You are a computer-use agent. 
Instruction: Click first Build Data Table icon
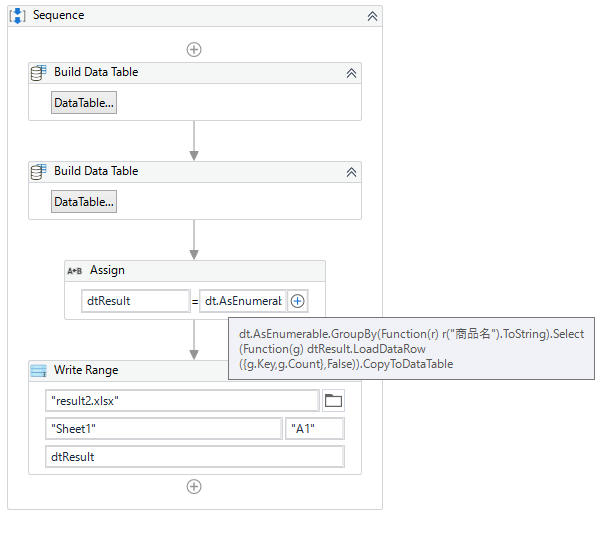39,73
